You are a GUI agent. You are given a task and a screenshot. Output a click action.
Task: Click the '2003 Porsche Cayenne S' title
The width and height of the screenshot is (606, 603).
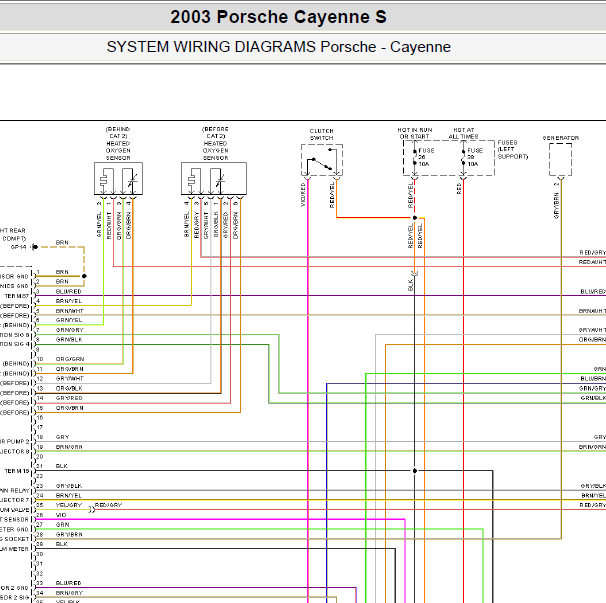(x=278, y=17)
